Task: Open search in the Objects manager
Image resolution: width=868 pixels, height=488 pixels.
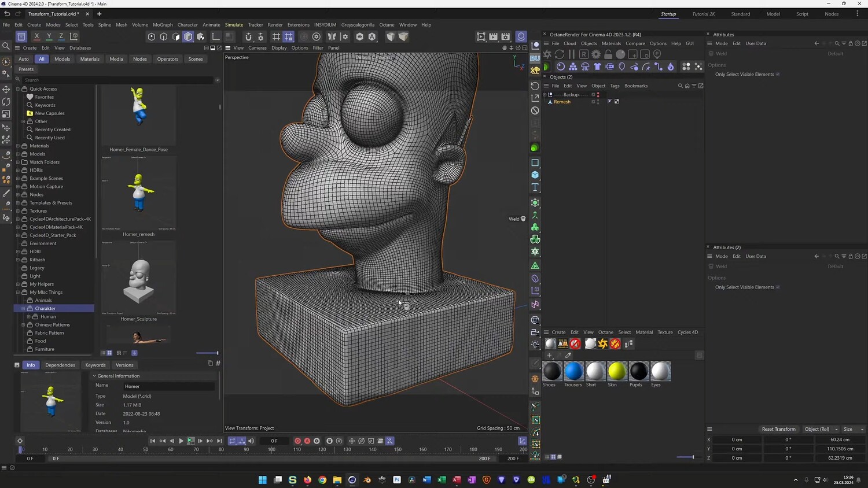Action: [681, 86]
